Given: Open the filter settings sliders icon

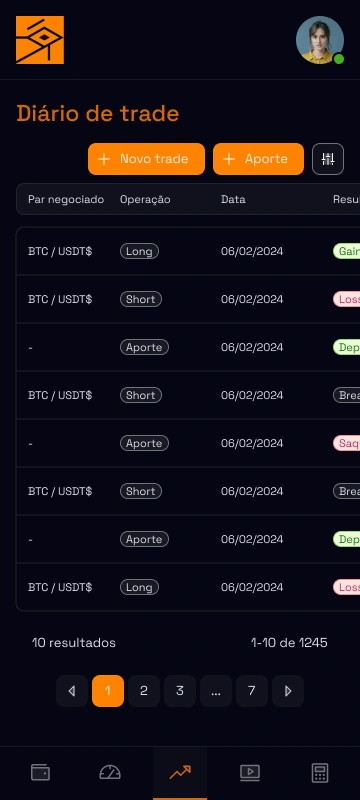Looking at the screenshot, I should pyautogui.click(x=328, y=159).
